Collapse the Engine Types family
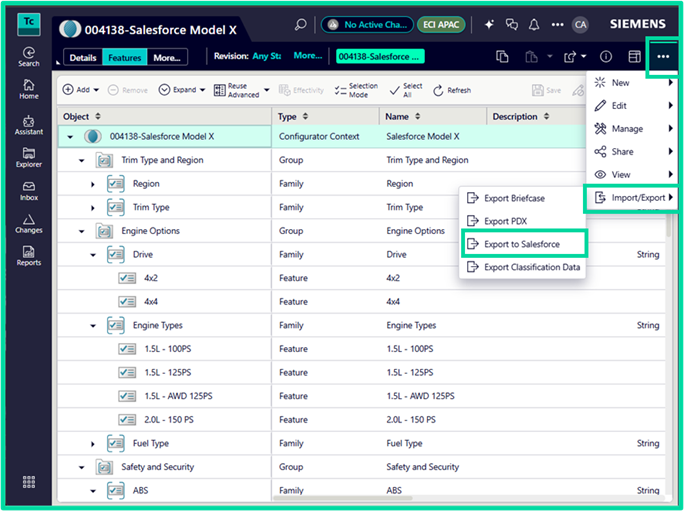This screenshot has height=511, width=684. click(x=93, y=326)
